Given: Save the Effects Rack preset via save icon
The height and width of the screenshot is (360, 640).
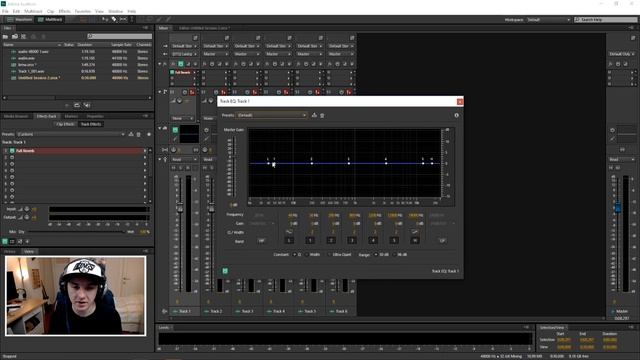Looking at the screenshot, I should pyautogui.click(x=131, y=134).
